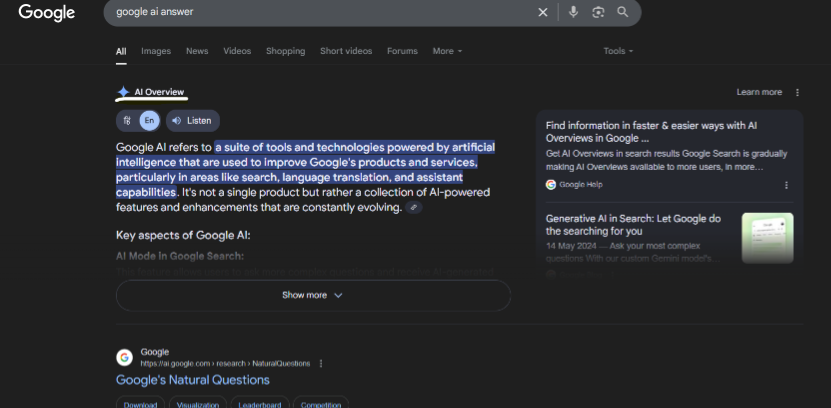
Task: Open Google's Natural Questions result title
Action: (x=193, y=380)
